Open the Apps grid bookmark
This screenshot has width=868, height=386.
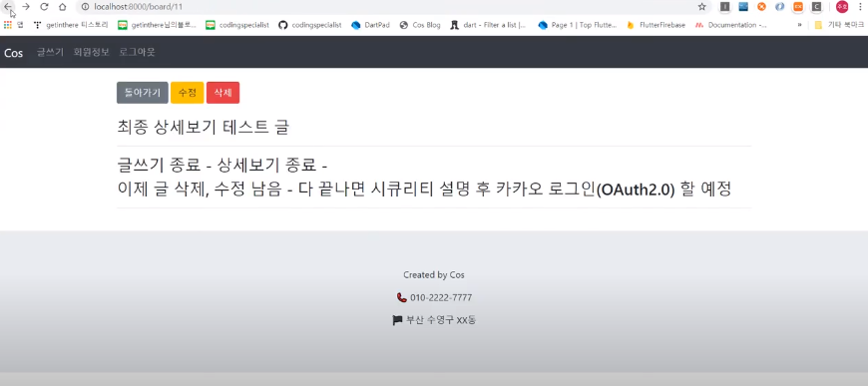[13, 25]
